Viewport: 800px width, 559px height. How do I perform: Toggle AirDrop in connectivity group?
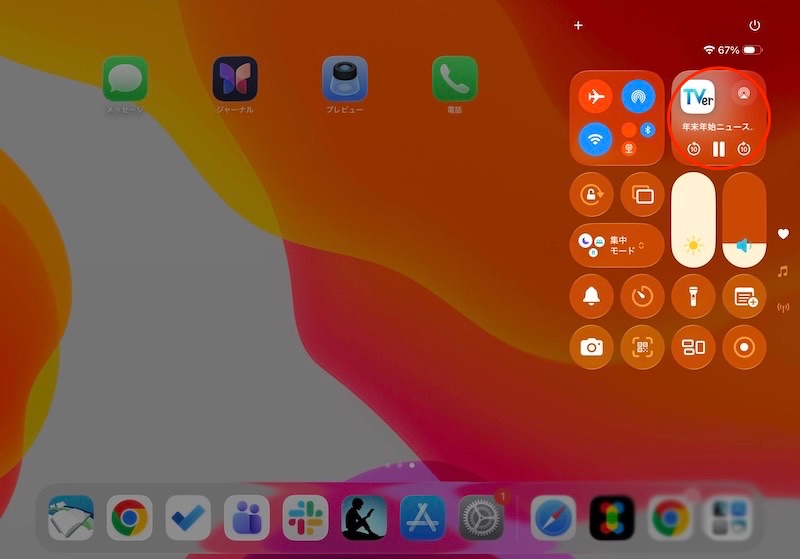tap(638, 96)
